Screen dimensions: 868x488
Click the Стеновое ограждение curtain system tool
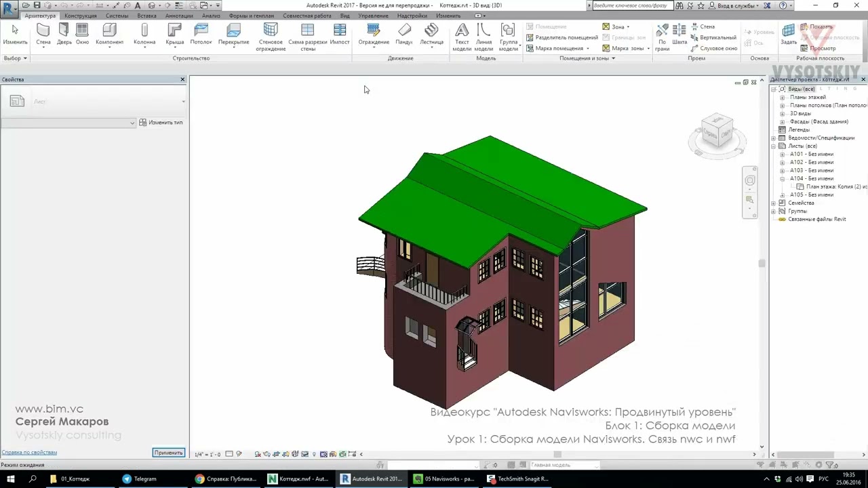pos(271,37)
